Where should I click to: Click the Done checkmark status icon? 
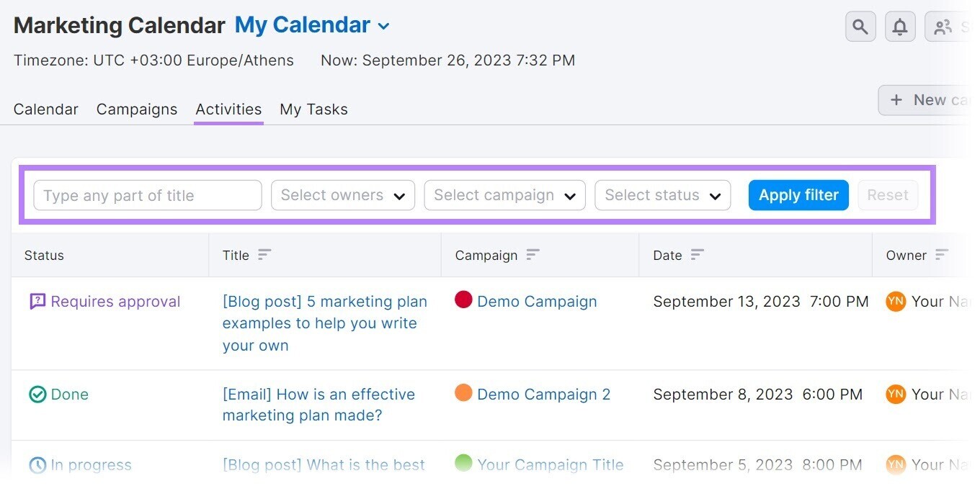(37, 395)
